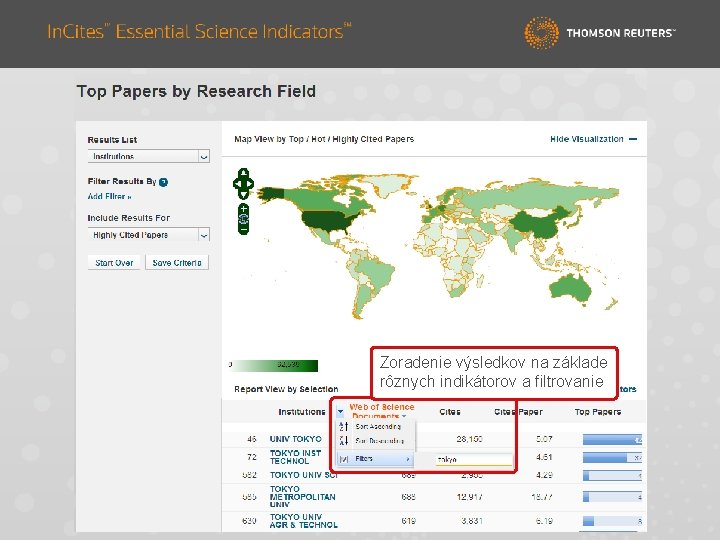Click the Institutions column header
Image resolution: width=720 pixels, height=540 pixels.
302,412
